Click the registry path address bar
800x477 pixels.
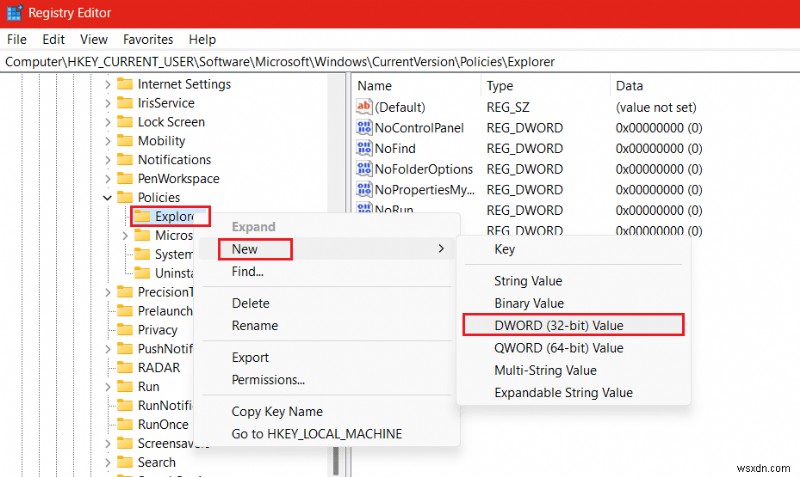click(x=400, y=62)
